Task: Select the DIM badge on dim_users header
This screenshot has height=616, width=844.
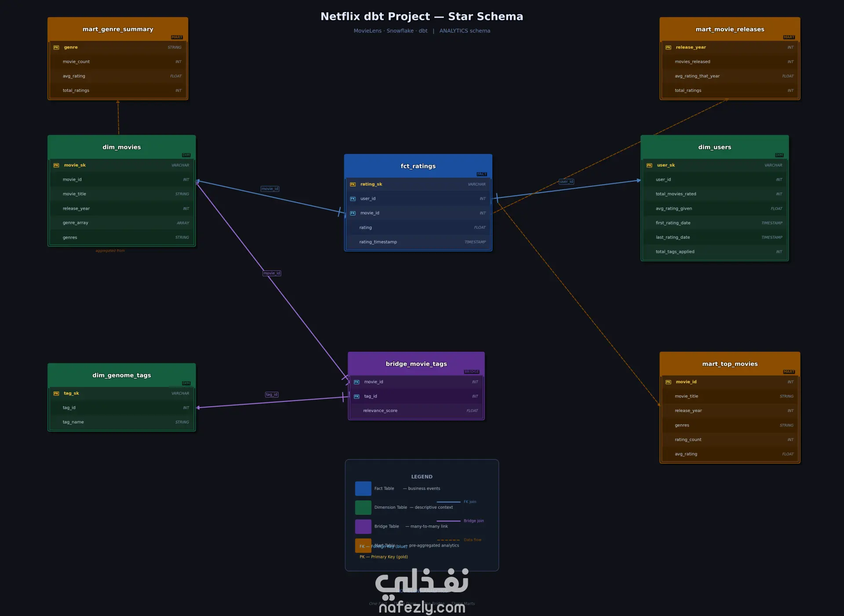Action: (779, 155)
